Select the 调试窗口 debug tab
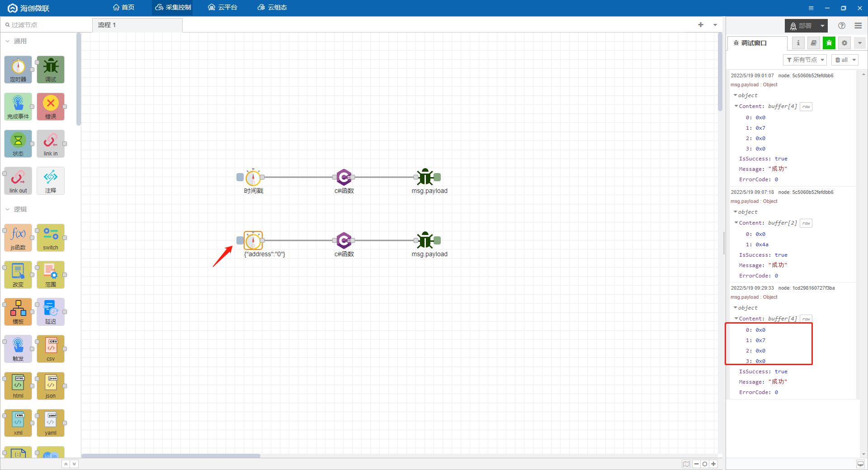 point(757,43)
